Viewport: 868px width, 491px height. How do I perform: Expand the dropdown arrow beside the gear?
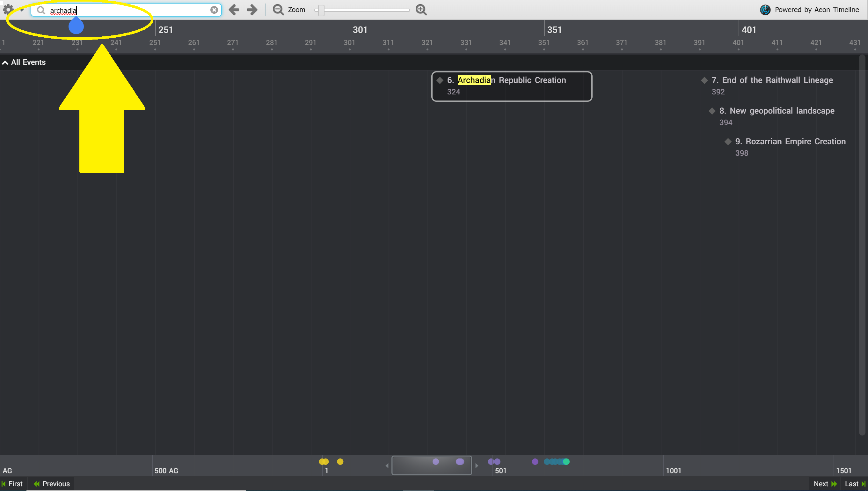pyautogui.click(x=22, y=10)
